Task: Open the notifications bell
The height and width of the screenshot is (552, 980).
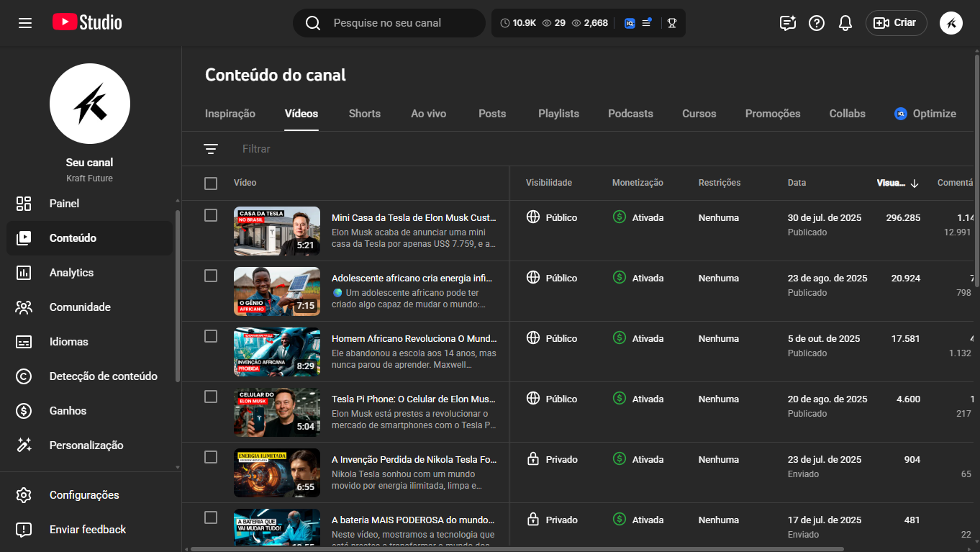Action: pos(845,23)
